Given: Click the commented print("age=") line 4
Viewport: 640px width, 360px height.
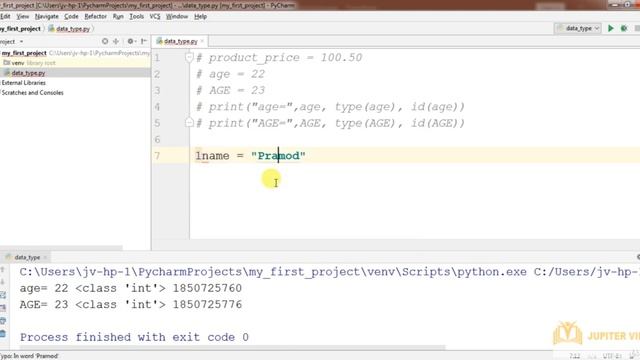Looking at the screenshot, I should point(330,107).
